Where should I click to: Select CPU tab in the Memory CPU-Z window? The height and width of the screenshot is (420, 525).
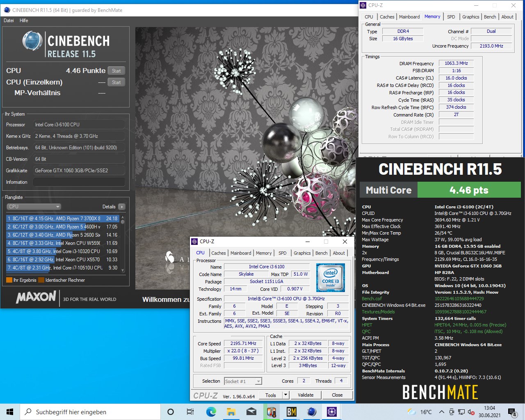point(369,17)
